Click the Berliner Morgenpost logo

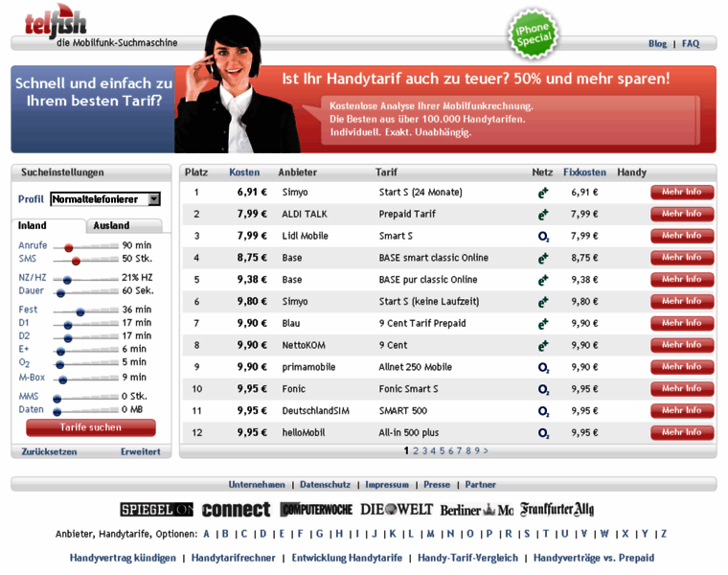476,510
